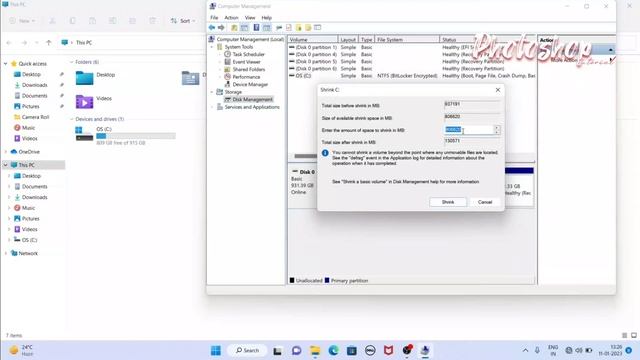The image size is (640, 360).
Task: Sort by the File System column header
Action: pos(407,40)
